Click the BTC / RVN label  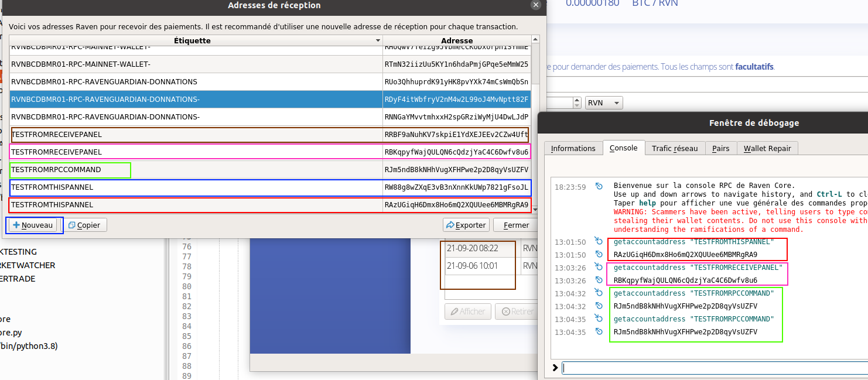[x=655, y=3]
